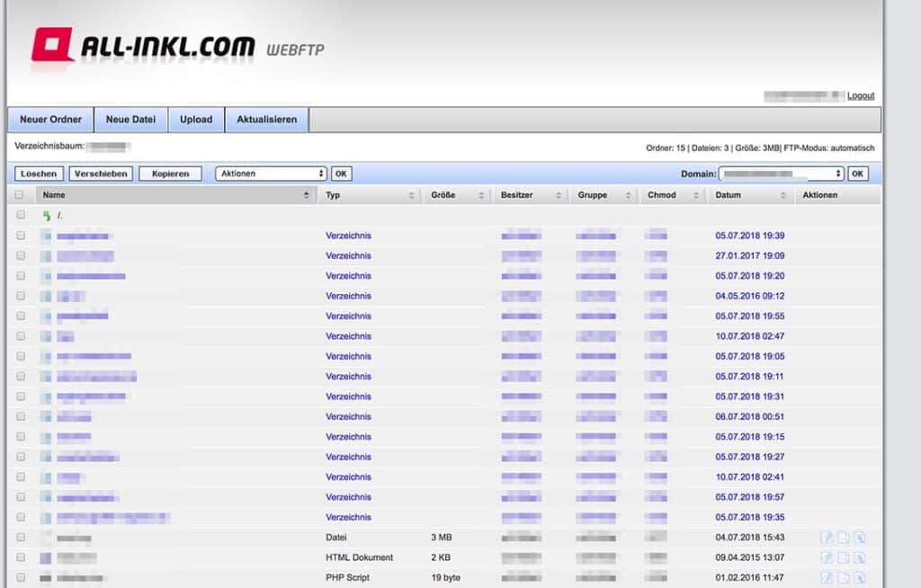
Task: Click the green parent directory arrow icon
Action: (47, 216)
